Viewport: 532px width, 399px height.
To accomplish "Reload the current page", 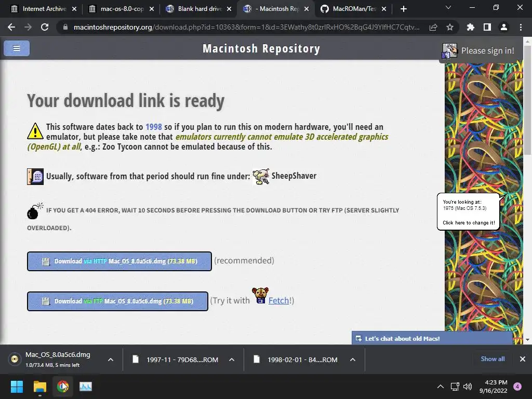I will [x=45, y=27].
